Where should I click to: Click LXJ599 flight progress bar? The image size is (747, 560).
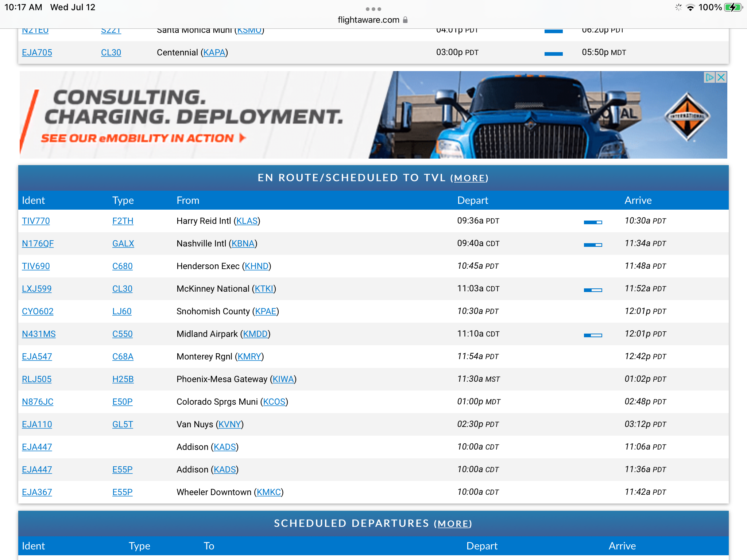point(593,290)
